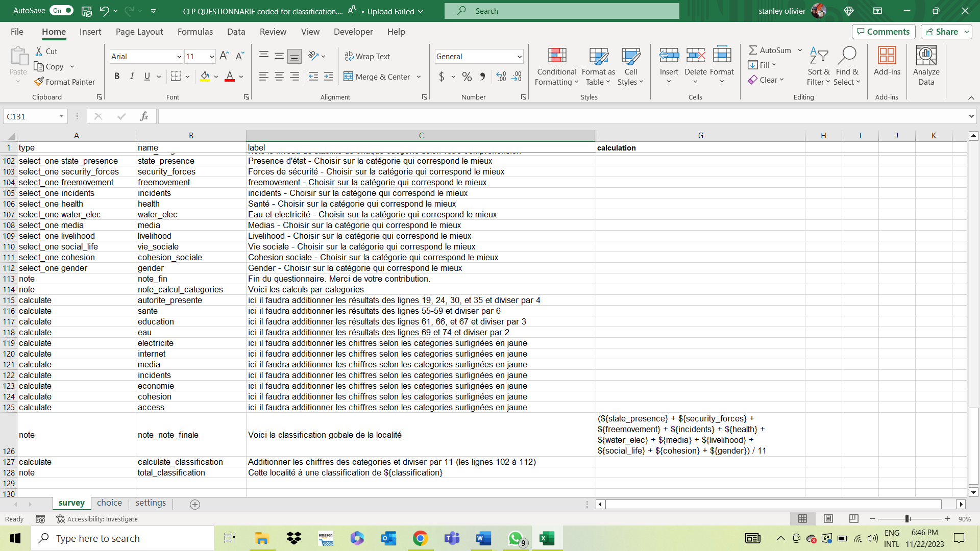The height and width of the screenshot is (551, 980).
Task: Toggle Wrap Text
Action: (x=367, y=56)
